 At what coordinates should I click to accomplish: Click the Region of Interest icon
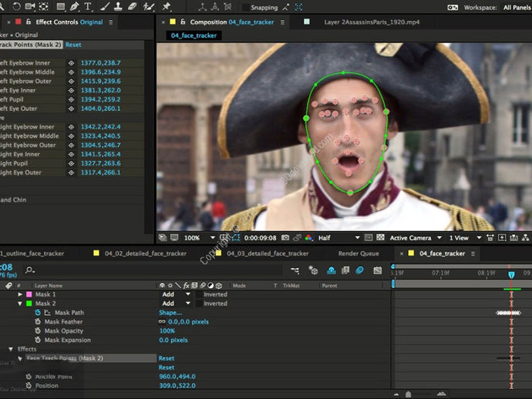click(x=369, y=238)
